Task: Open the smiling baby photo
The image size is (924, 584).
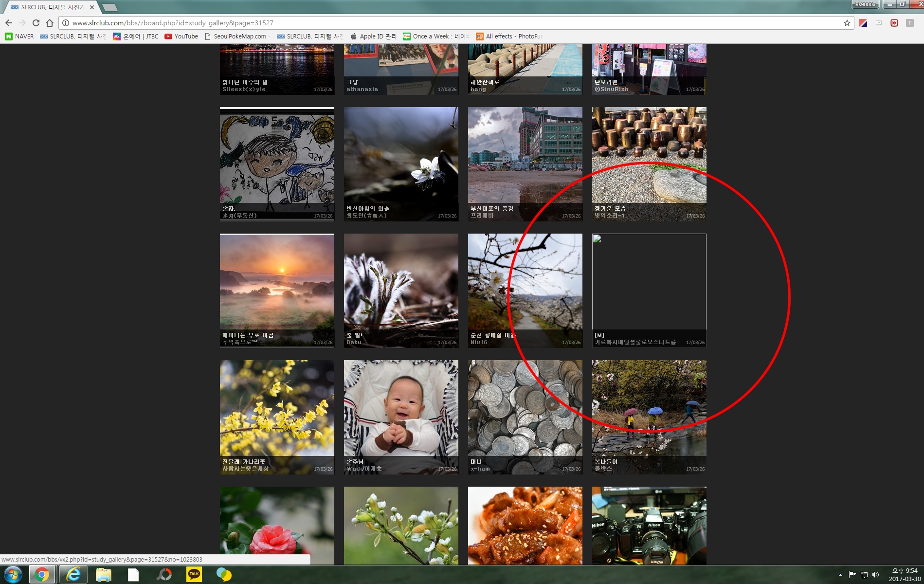Action: [x=401, y=417]
